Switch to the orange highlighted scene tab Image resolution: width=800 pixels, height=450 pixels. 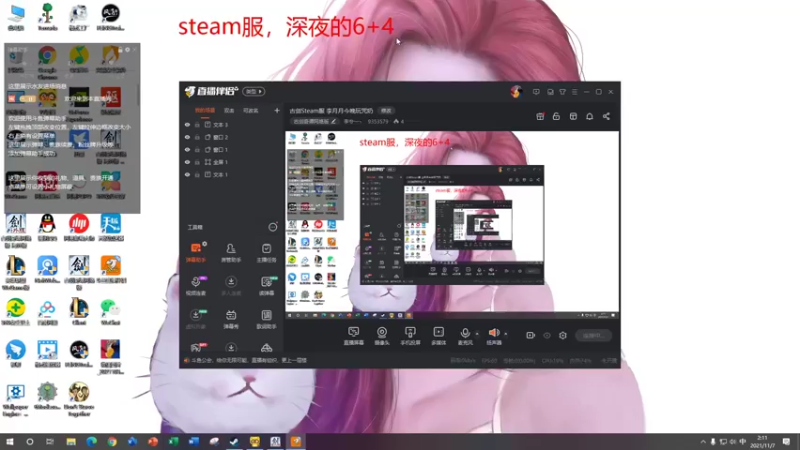coord(205,110)
